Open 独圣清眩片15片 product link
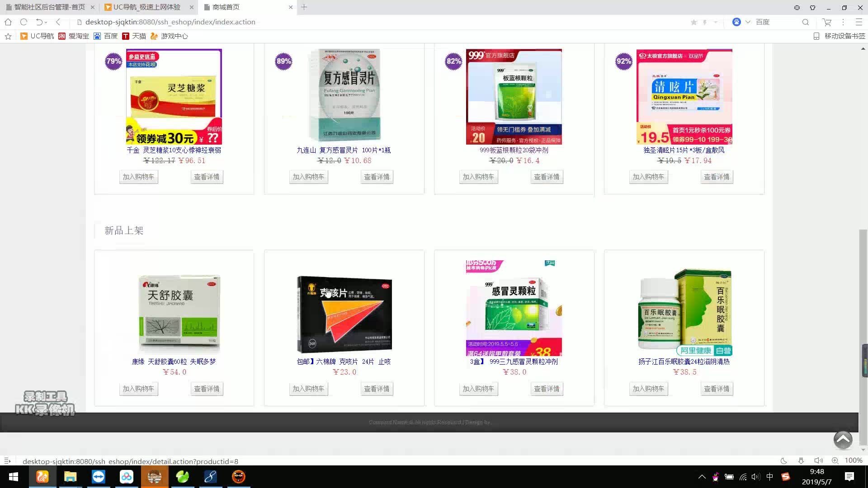The width and height of the screenshot is (868, 488). click(684, 150)
